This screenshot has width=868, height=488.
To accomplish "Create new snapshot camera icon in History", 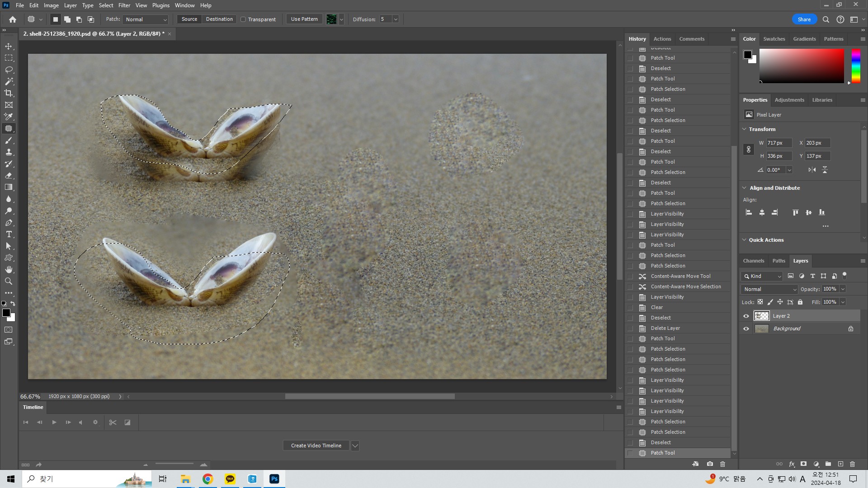I will tap(710, 464).
